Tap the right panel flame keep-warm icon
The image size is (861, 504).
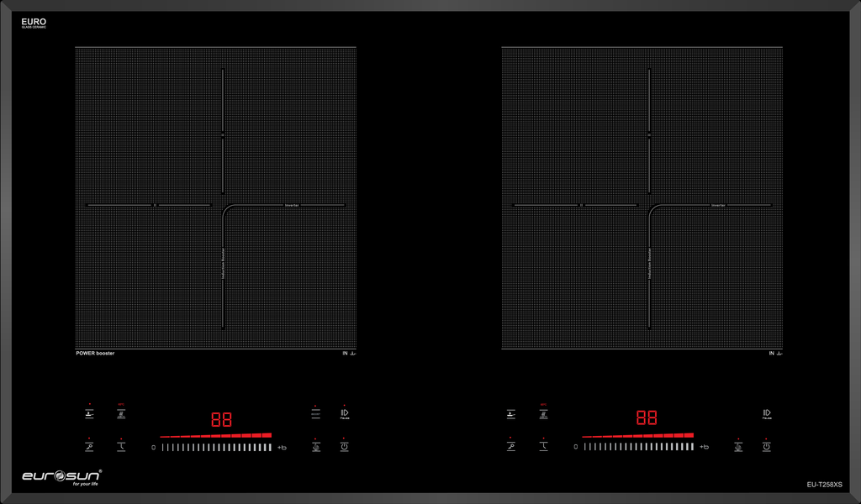pos(737,447)
